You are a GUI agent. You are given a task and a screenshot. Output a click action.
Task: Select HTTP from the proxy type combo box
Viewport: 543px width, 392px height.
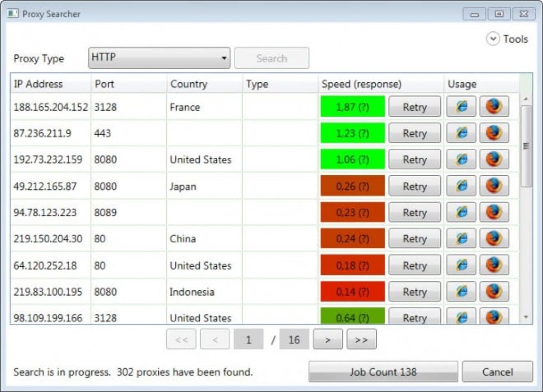[x=158, y=58]
